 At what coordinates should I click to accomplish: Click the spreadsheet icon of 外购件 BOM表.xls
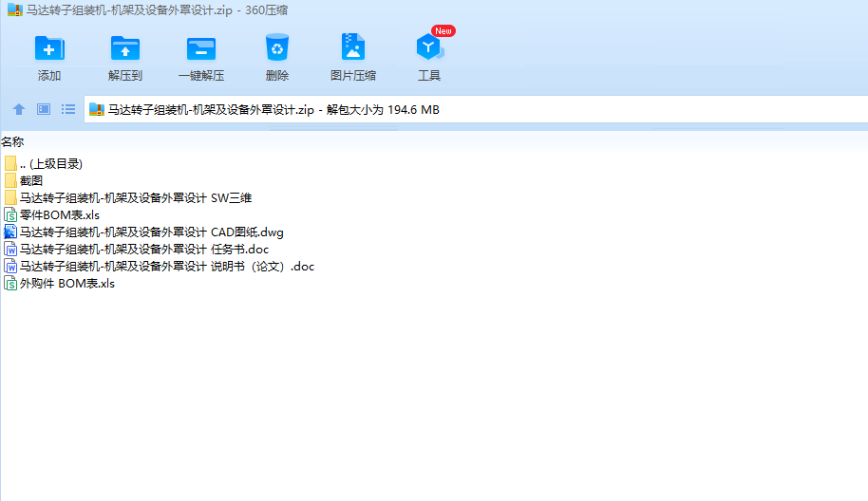(x=10, y=284)
